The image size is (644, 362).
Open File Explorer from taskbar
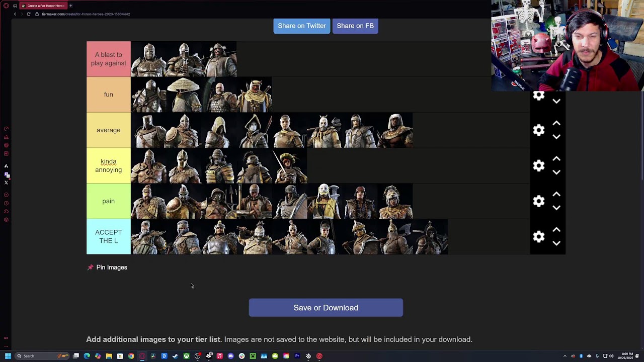(109, 356)
